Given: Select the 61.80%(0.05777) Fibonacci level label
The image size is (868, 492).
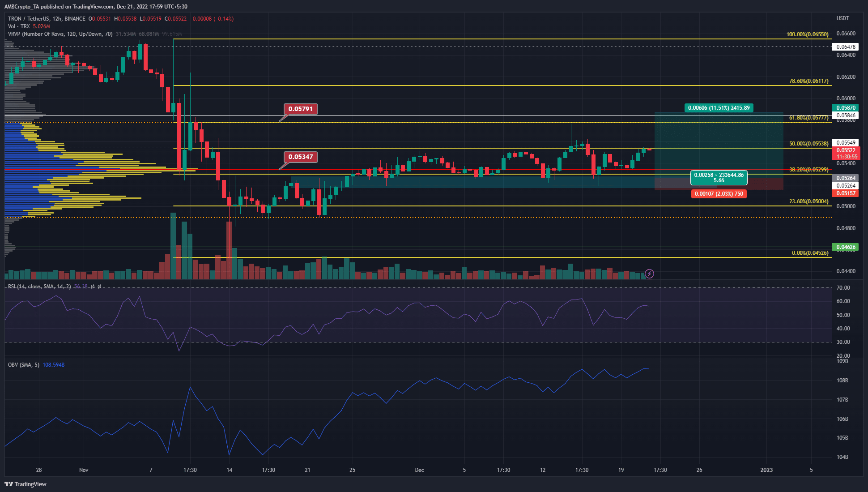Looking at the screenshot, I should coord(808,118).
